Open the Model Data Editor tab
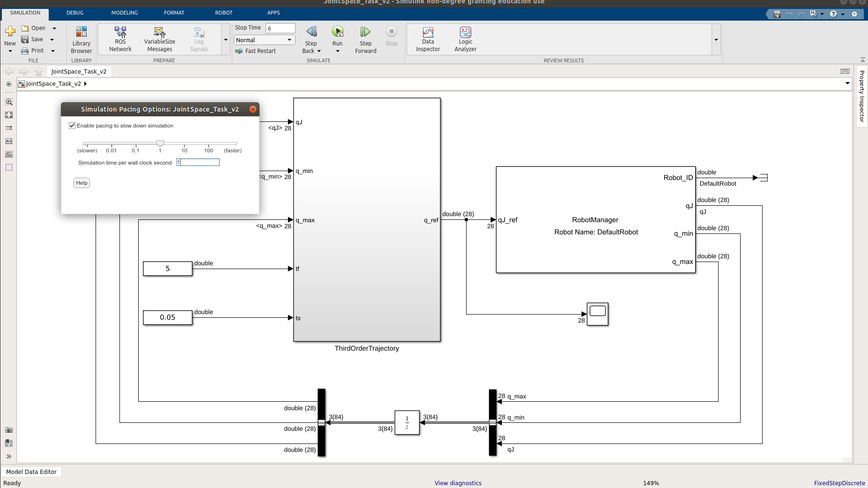This screenshot has height=488, width=868. (x=31, y=472)
